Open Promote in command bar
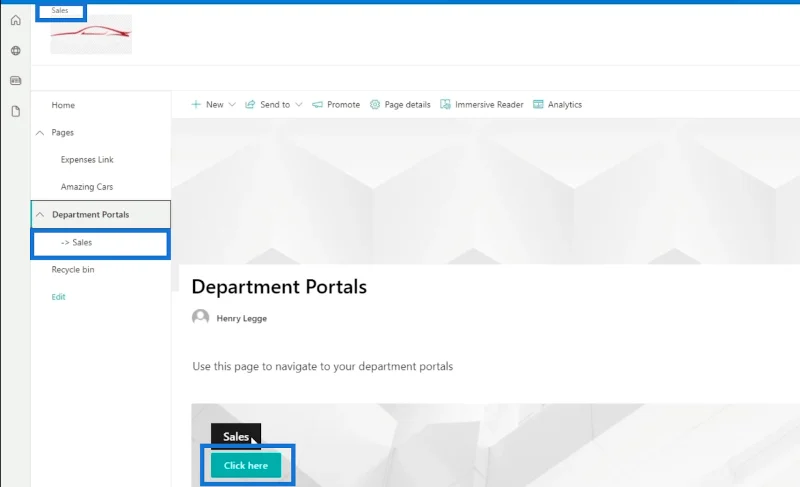The image size is (800, 487). pos(343,105)
